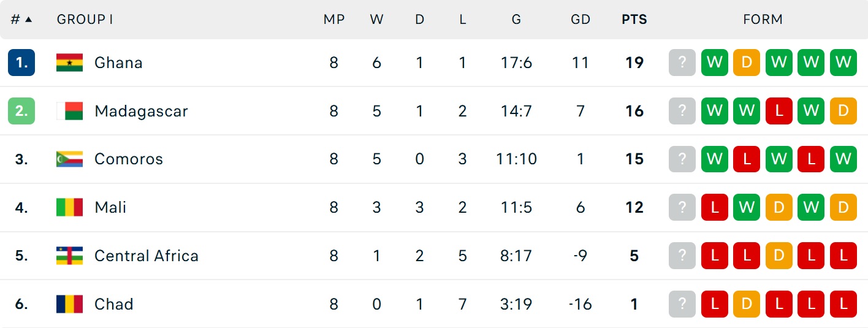Click the Chad flag icon

69,304
